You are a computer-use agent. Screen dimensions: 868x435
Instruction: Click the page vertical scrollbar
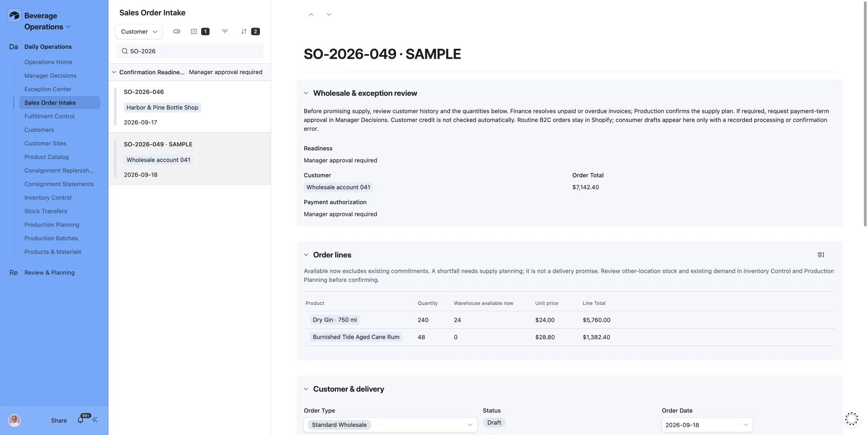[865, 113]
